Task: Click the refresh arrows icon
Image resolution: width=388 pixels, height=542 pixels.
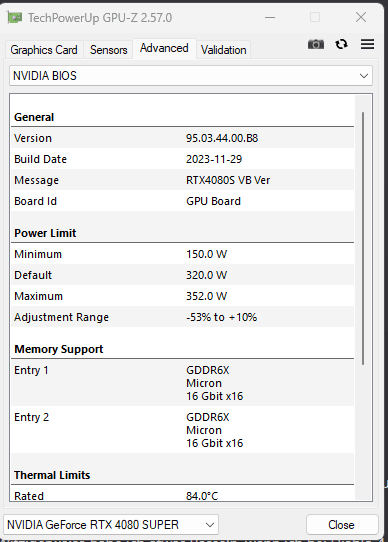Action: click(x=341, y=44)
